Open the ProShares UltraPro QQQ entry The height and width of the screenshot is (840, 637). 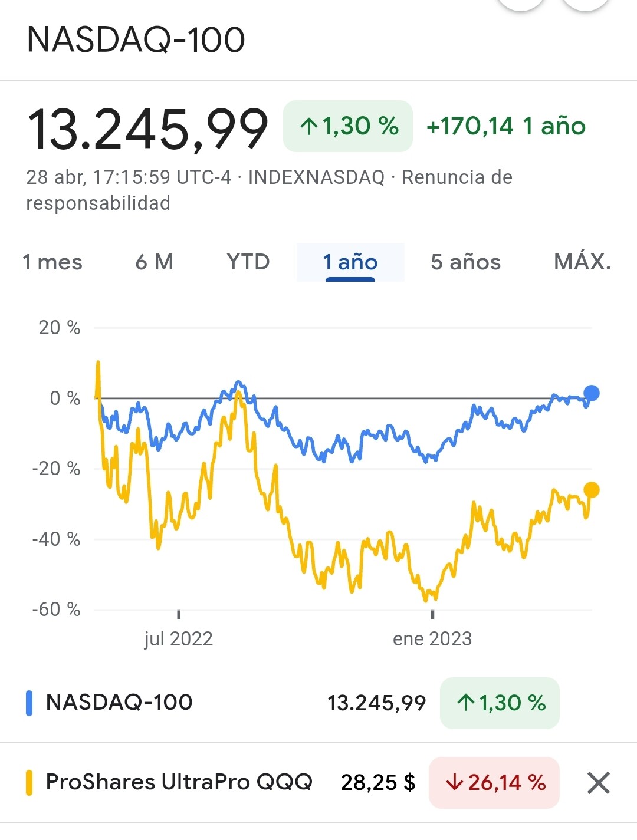coord(179,782)
